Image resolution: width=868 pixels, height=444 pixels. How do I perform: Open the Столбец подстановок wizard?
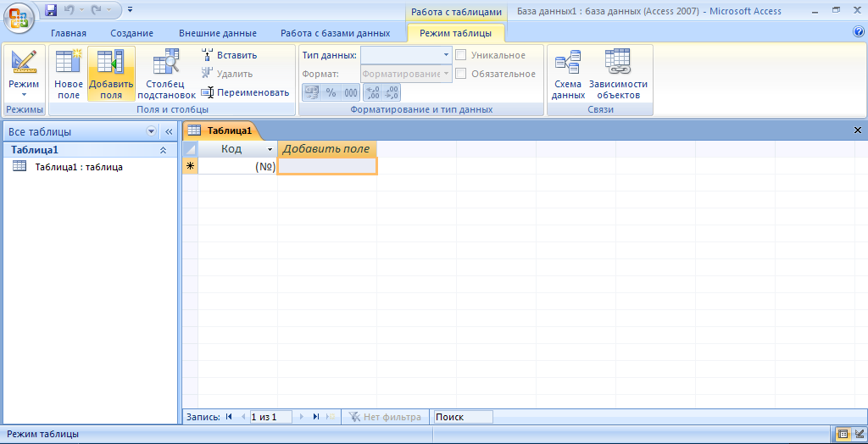pyautogui.click(x=166, y=74)
